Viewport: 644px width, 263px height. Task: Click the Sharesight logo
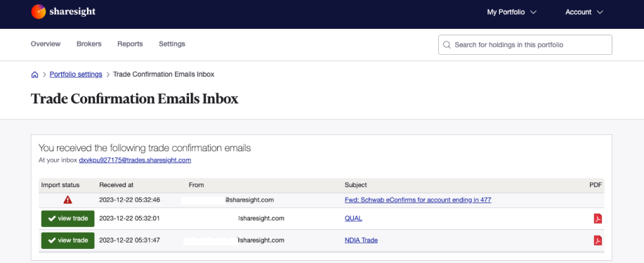(63, 11)
